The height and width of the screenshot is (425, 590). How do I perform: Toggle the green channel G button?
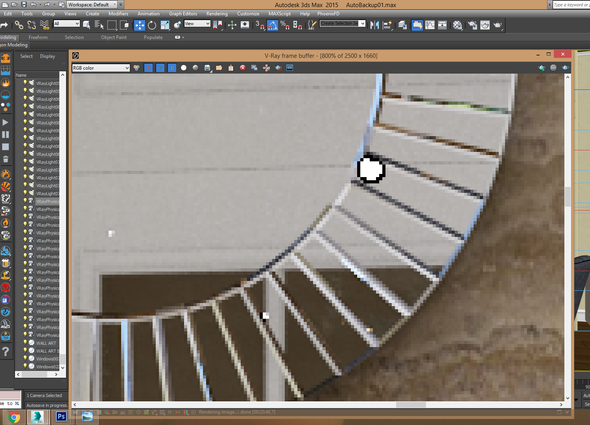pyautogui.click(x=160, y=68)
